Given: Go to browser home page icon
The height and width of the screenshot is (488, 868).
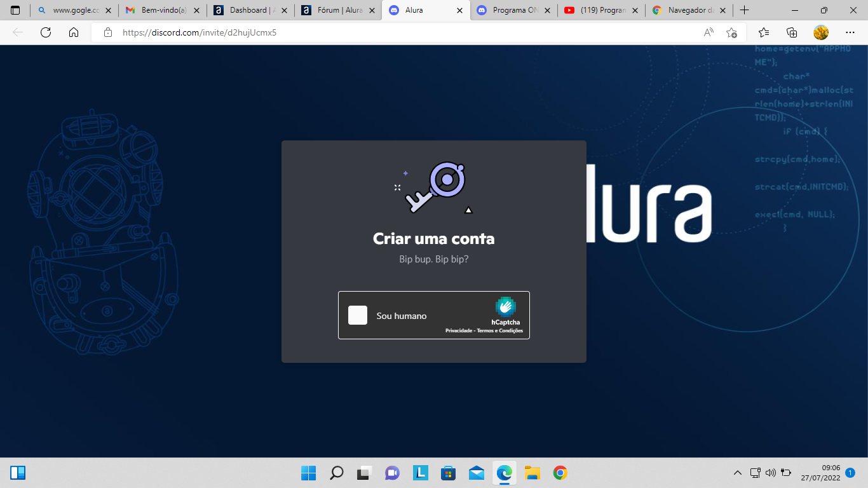Looking at the screenshot, I should coord(74,32).
